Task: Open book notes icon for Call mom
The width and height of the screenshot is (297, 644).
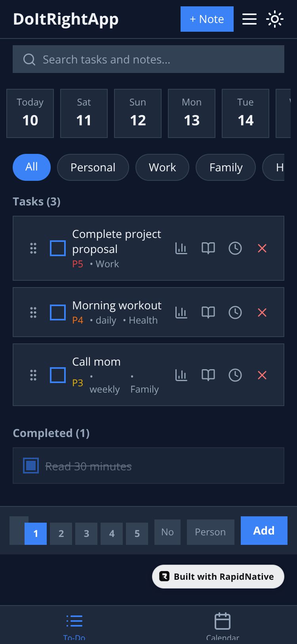Action: (208, 375)
